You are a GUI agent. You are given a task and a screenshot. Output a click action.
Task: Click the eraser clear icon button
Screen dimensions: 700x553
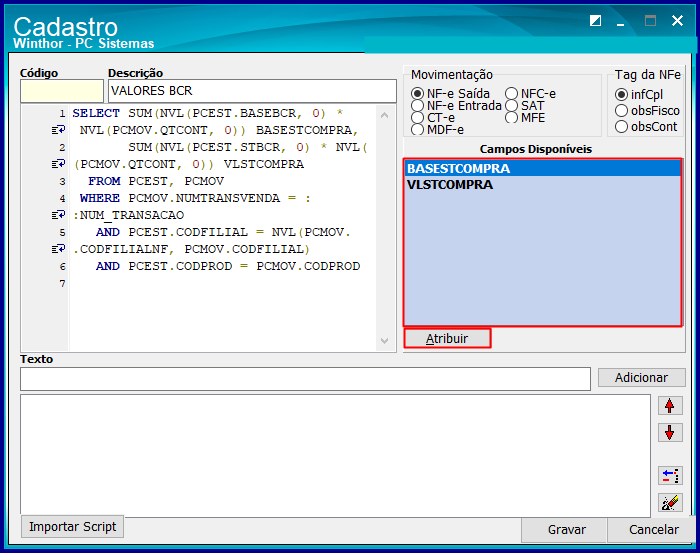click(x=670, y=503)
